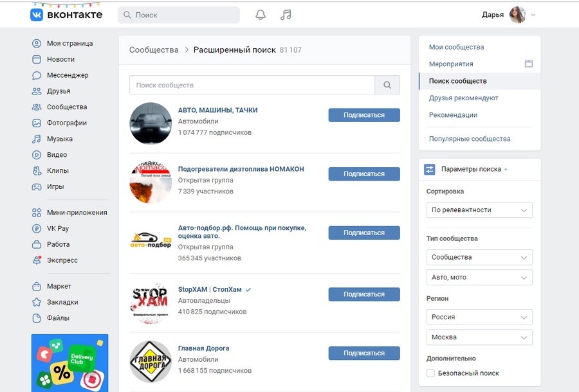The image size is (579, 392).
Task: Click Дарья's profile avatar in header
Action: pos(517,15)
